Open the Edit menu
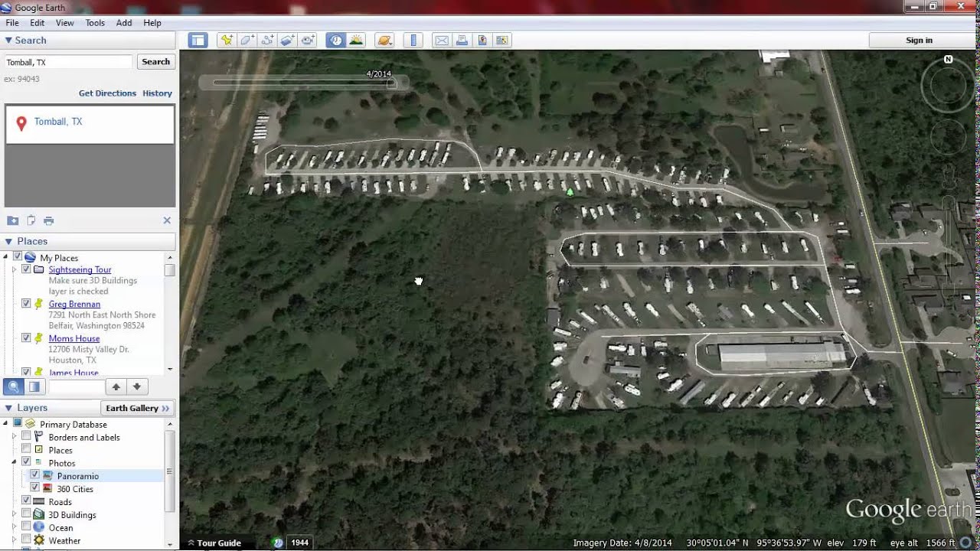 click(37, 23)
